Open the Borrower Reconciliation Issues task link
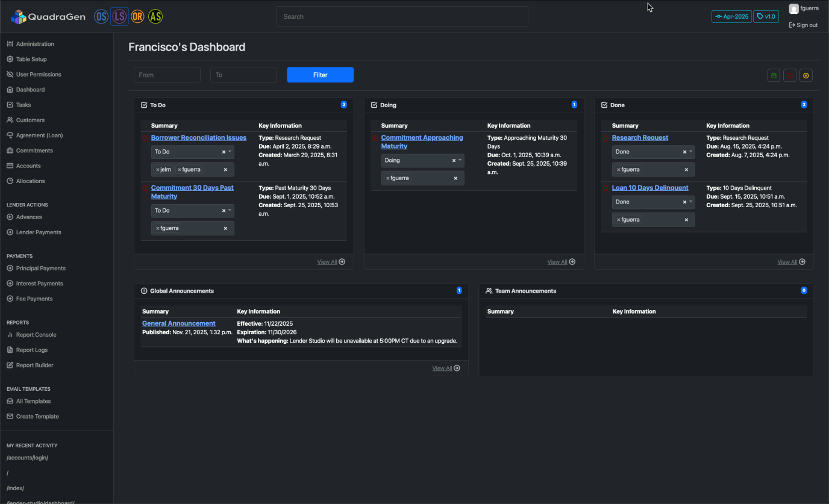This screenshot has width=829, height=504. click(x=198, y=138)
